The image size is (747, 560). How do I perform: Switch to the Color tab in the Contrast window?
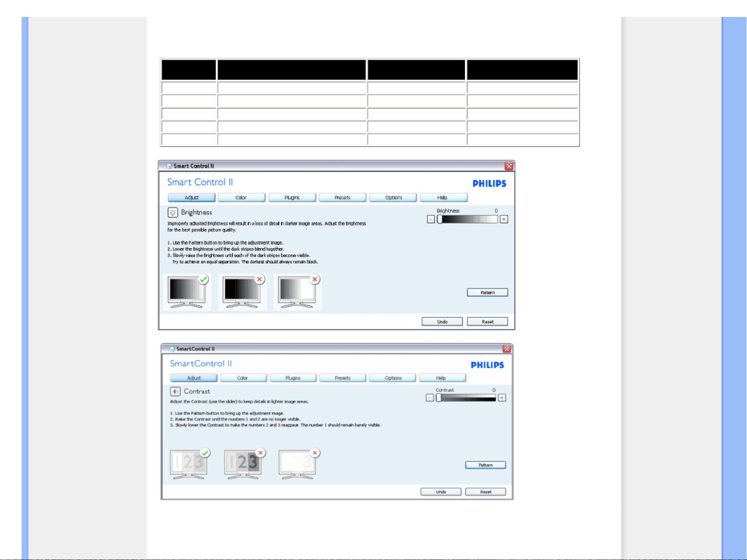(x=243, y=378)
